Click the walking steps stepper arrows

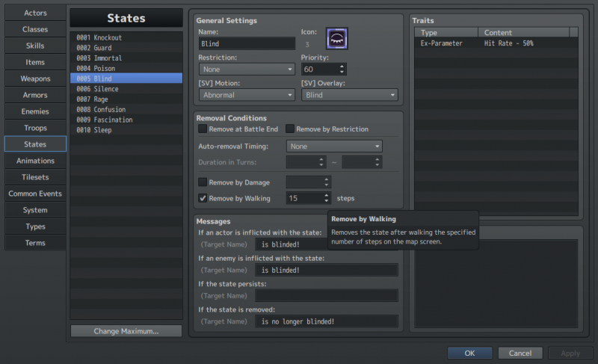[x=326, y=198]
